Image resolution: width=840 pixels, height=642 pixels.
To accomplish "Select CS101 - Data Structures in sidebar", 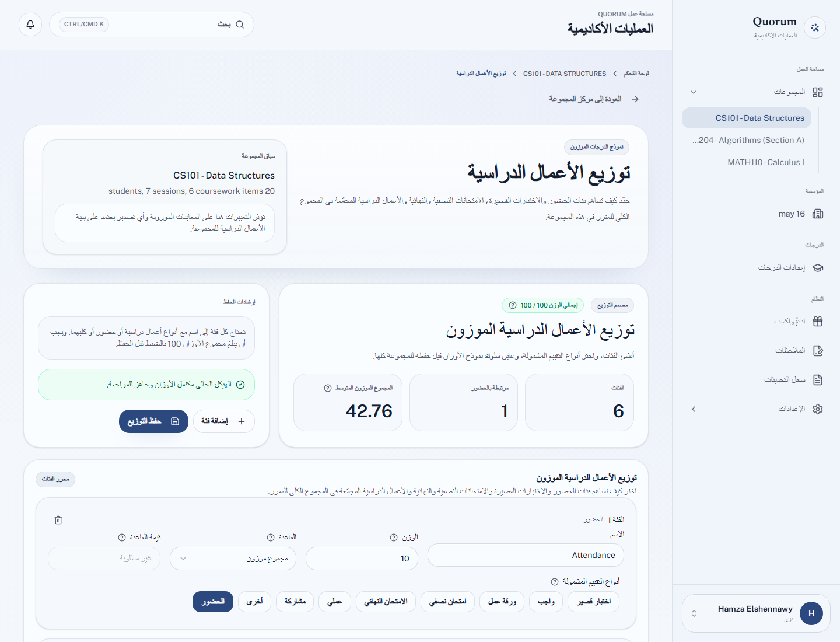I will click(x=747, y=118).
